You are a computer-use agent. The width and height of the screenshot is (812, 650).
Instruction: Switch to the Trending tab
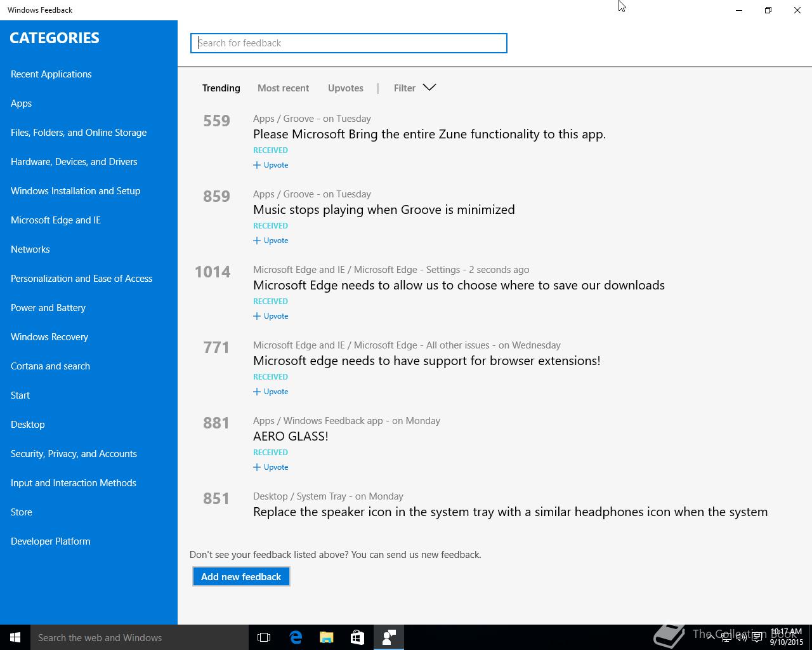coord(221,88)
